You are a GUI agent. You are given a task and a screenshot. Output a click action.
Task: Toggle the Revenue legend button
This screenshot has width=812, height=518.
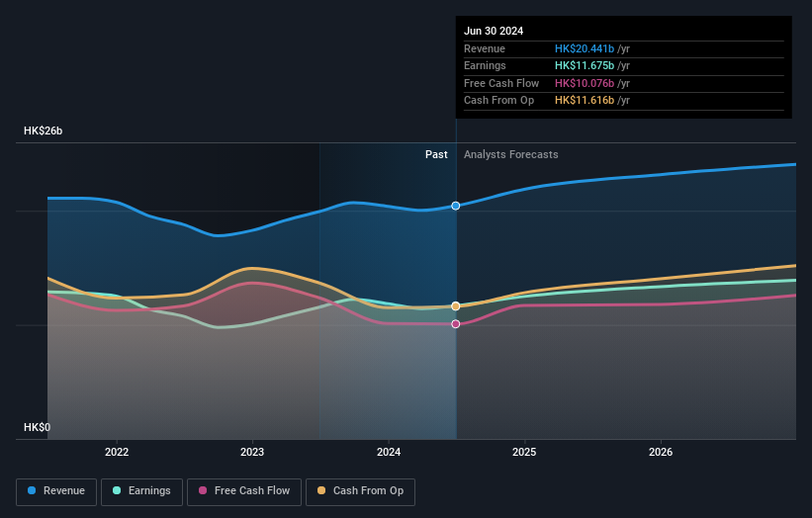point(56,491)
